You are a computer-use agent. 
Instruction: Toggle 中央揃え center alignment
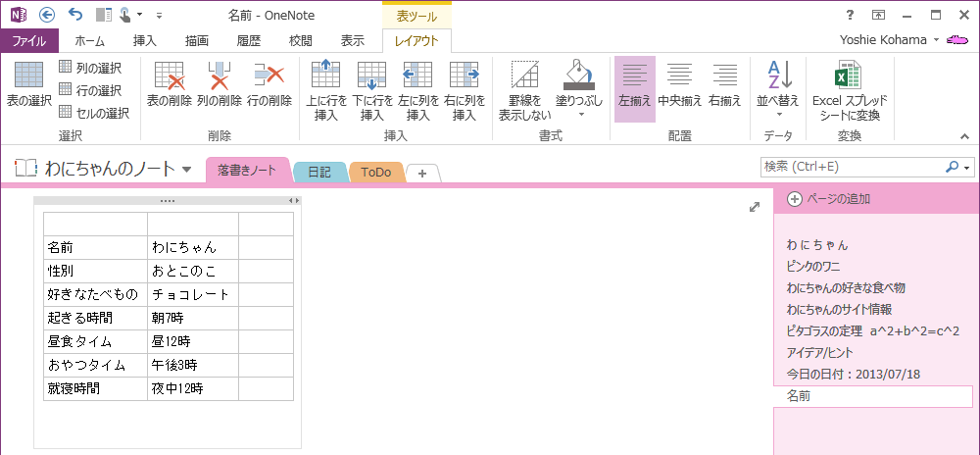[x=680, y=84]
